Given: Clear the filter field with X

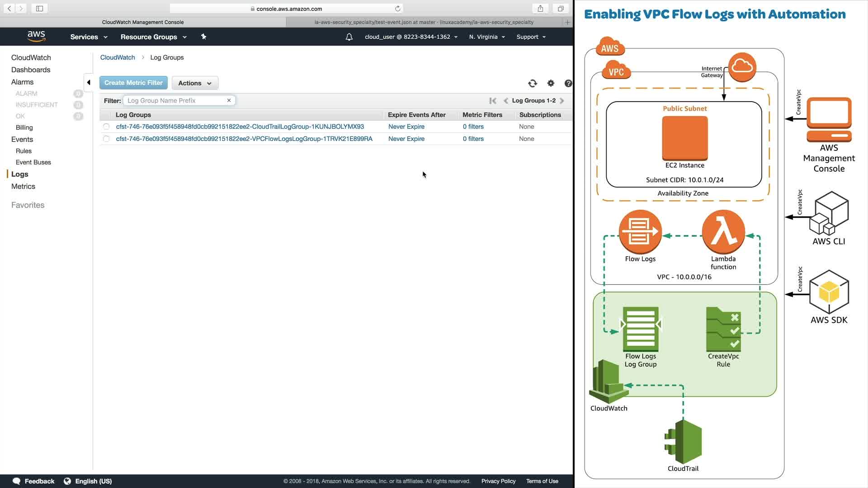Looking at the screenshot, I should click(x=229, y=100).
